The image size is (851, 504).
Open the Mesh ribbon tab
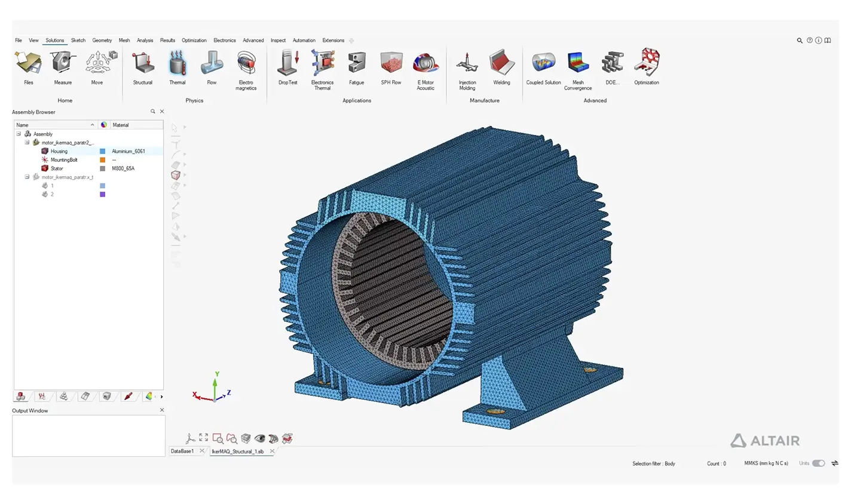pos(124,41)
